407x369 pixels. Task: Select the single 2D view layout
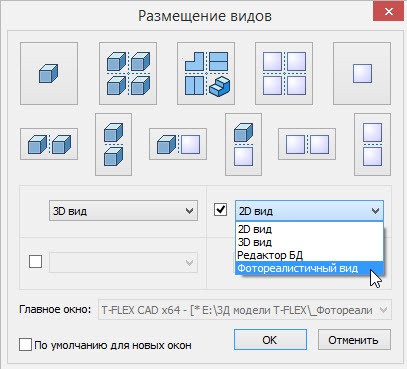click(362, 73)
